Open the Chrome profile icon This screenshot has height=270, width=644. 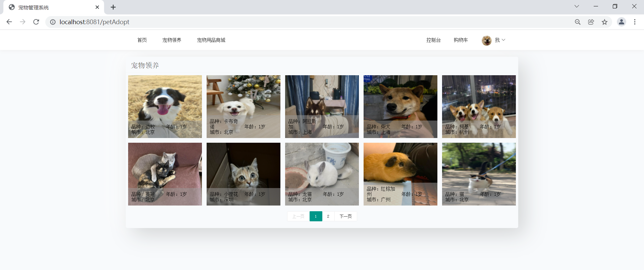[621, 22]
